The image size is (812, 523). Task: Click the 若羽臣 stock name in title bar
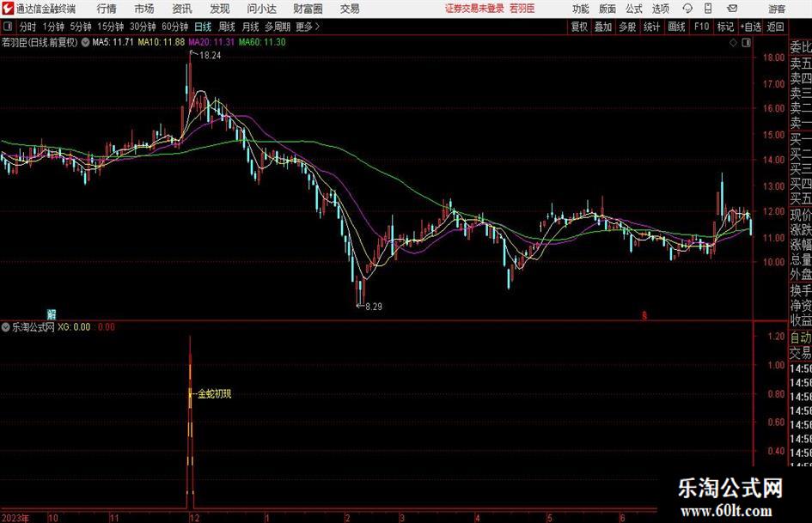[x=522, y=9]
